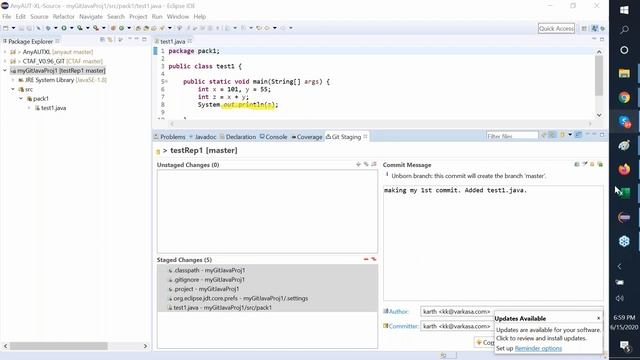This screenshot has width=640, height=360.
Task: Open the Run button dropdown arrow
Action: pos(71,28)
